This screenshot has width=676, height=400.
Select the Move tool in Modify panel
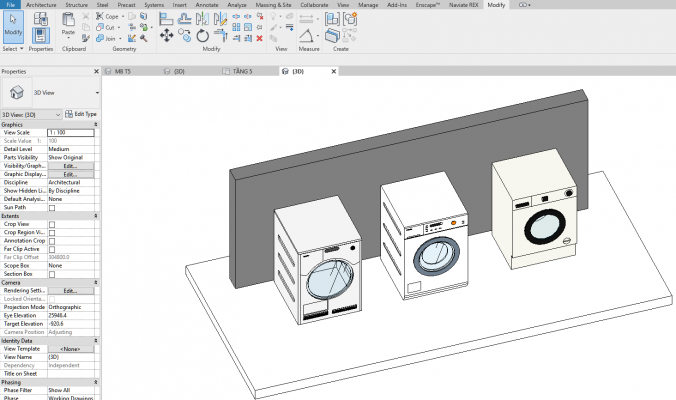(166, 36)
